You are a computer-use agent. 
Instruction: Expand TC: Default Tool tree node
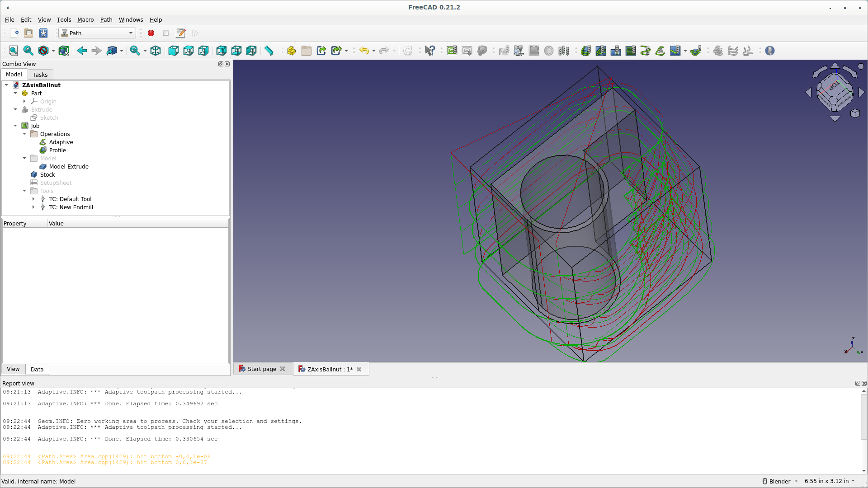33,199
